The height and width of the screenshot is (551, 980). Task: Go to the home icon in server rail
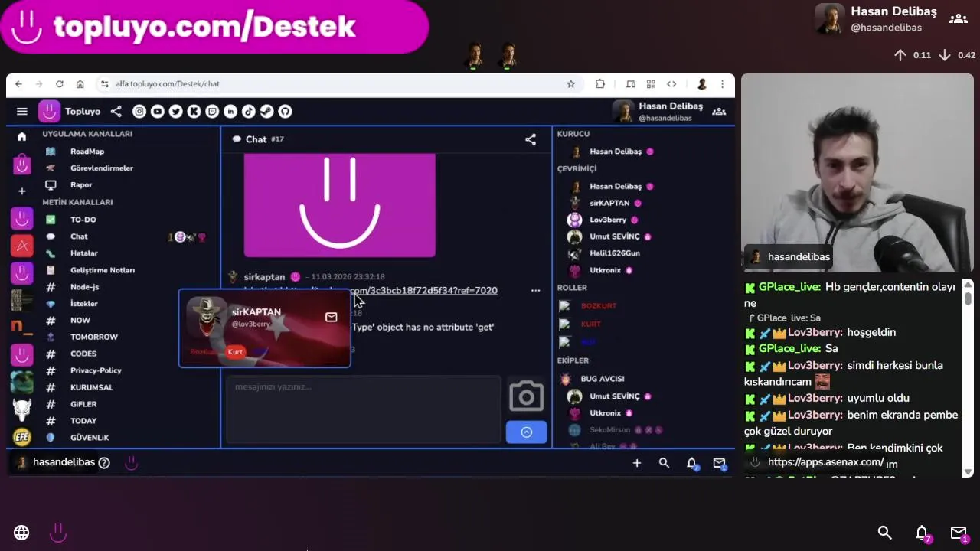coord(21,136)
